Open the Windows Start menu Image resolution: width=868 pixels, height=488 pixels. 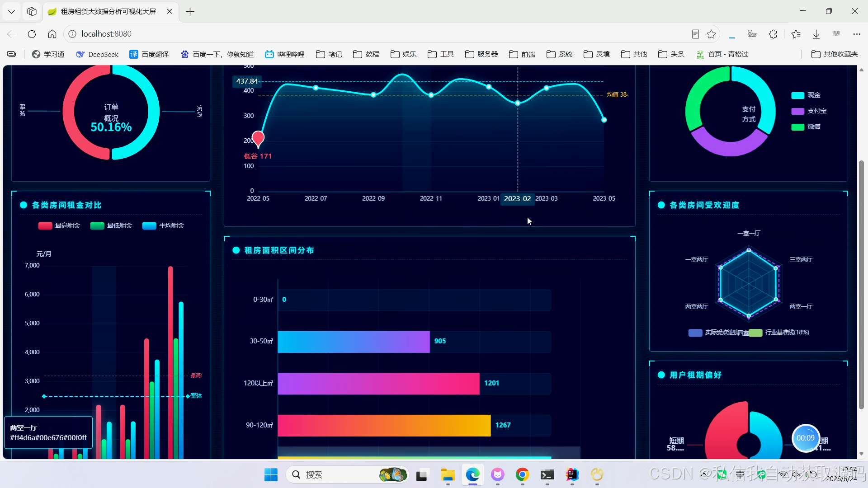[271, 474]
